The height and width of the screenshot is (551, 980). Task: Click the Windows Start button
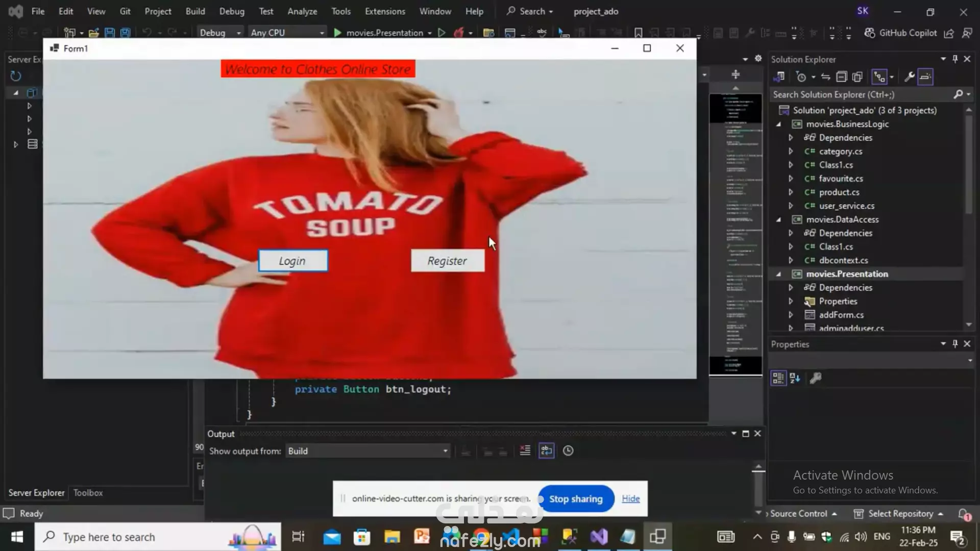(17, 537)
